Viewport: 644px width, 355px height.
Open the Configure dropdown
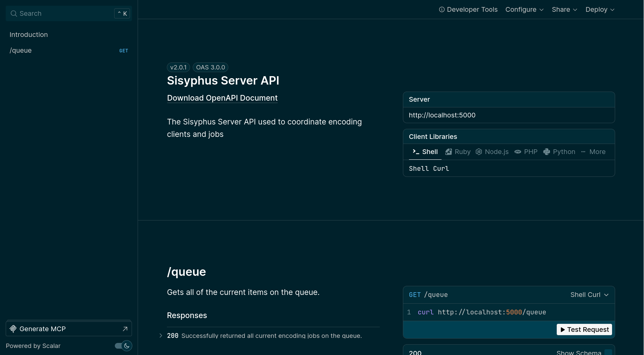pyautogui.click(x=524, y=10)
